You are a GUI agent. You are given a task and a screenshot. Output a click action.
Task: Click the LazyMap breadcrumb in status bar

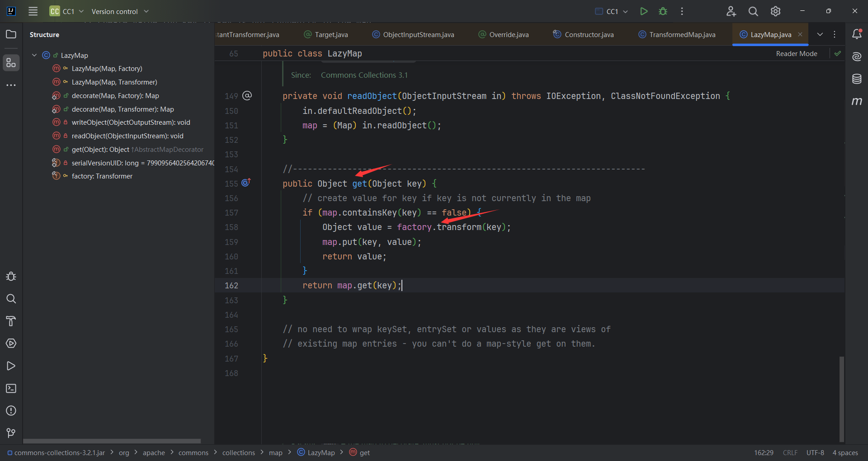pyautogui.click(x=316, y=452)
